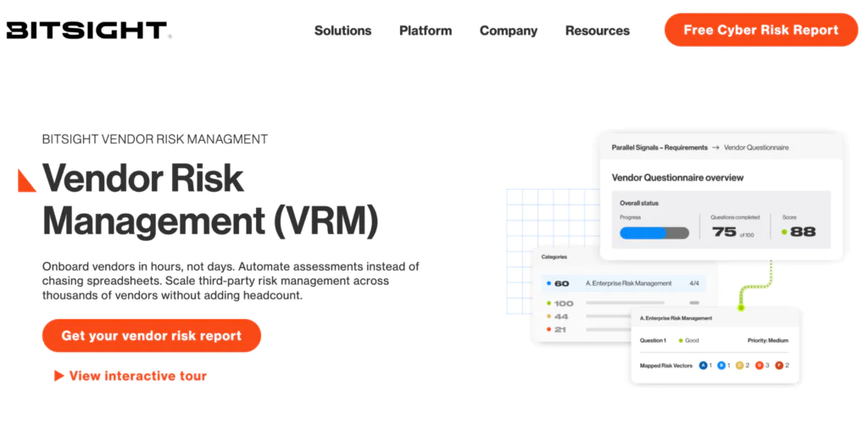Open the Solutions menu

[342, 31]
